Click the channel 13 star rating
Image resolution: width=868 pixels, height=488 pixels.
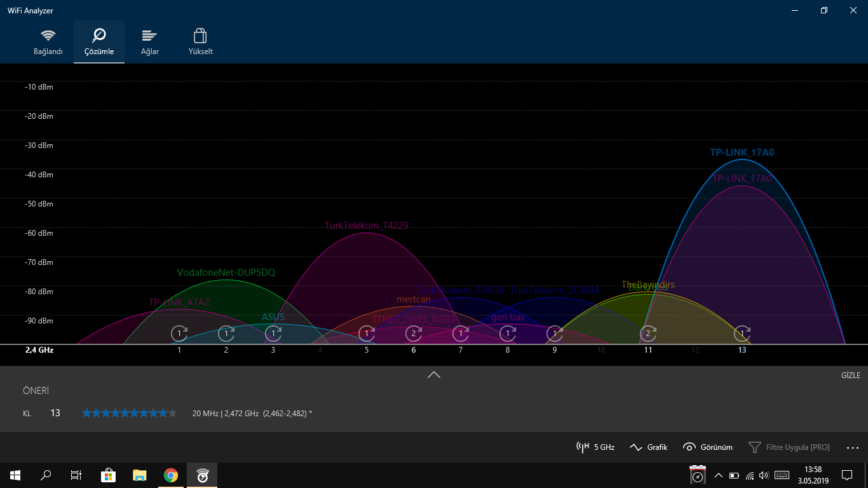(x=130, y=413)
